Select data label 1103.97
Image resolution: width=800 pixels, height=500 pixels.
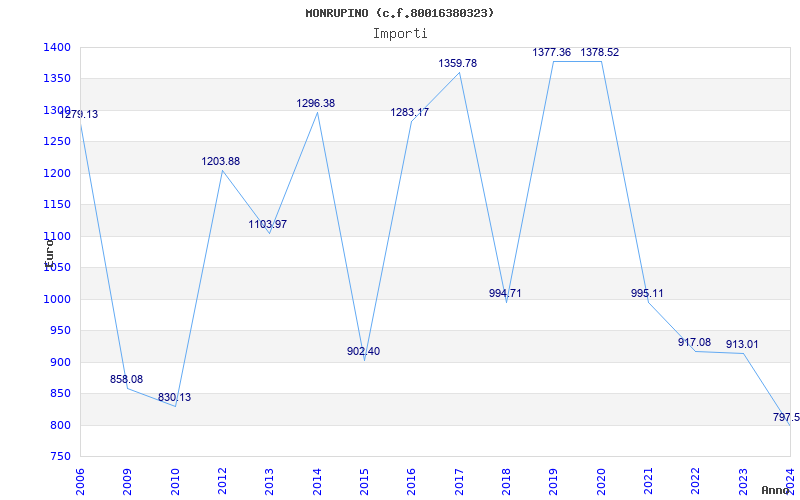tap(268, 224)
